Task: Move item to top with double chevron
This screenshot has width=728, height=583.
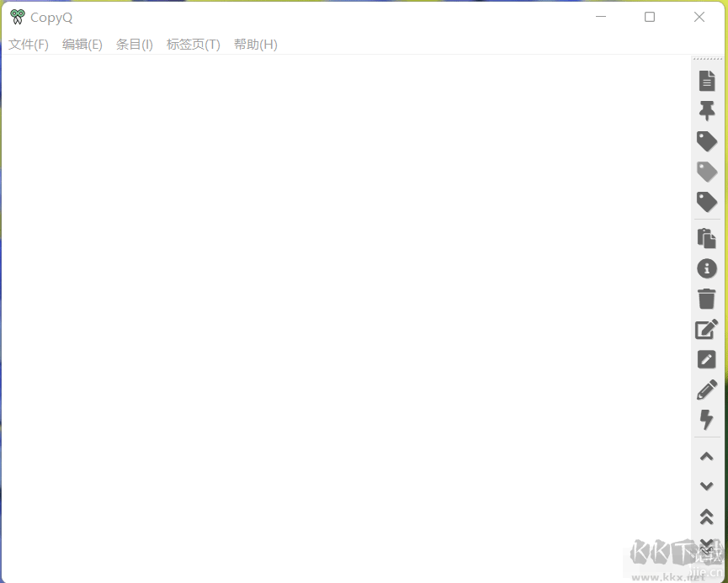Action: [x=706, y=517]
